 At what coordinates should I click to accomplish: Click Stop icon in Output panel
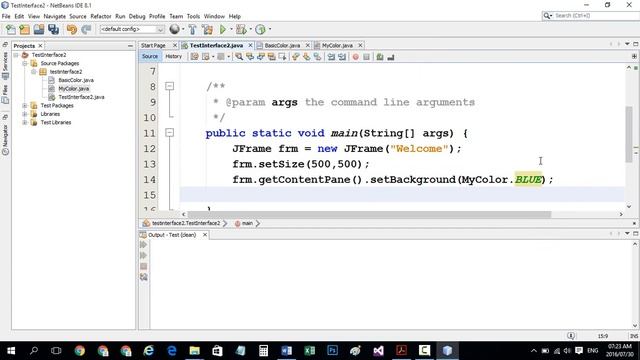coord(143,266)
